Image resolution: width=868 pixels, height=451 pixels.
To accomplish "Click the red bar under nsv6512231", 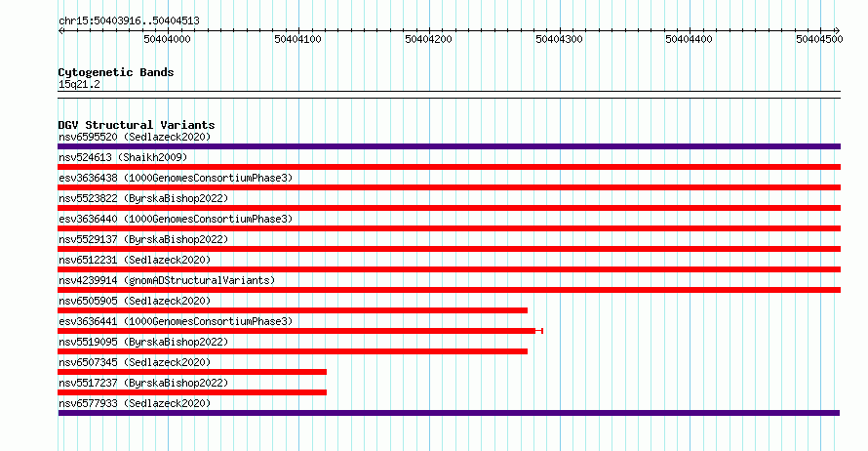I will click(x=449, y=269).
